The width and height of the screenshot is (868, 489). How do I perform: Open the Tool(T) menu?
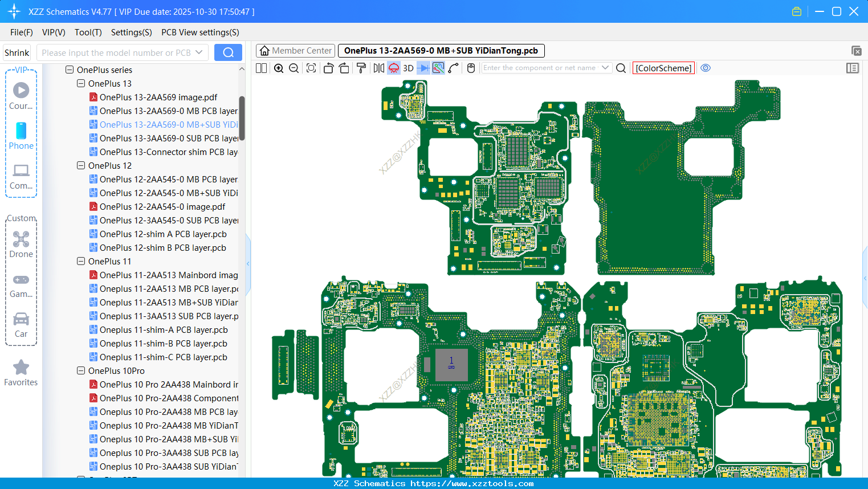pos(88,32)
